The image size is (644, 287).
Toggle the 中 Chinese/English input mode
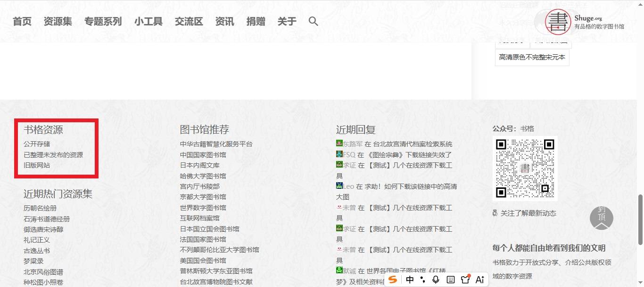point(410,279)
